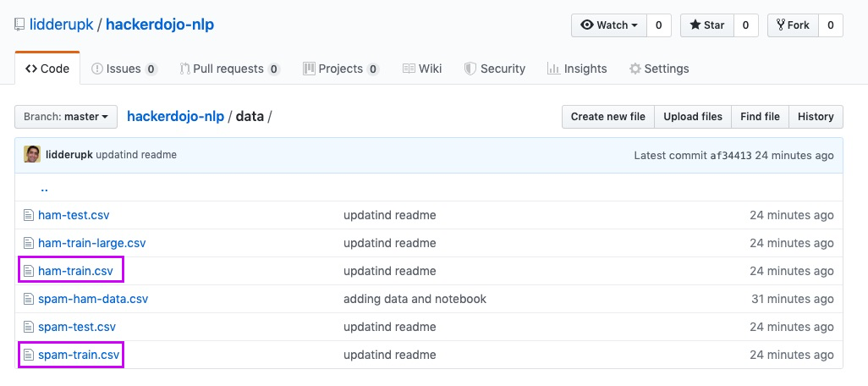The image size is (868, 386).
Task: Open spam-ham-data.csv file
Action: coord(93,299)
